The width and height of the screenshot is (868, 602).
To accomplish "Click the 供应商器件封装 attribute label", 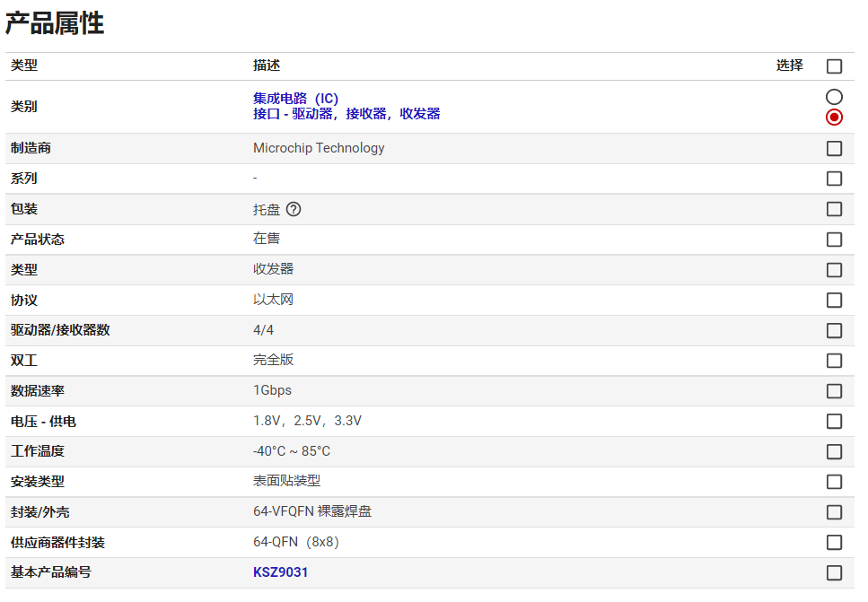I will click(57, 542).
